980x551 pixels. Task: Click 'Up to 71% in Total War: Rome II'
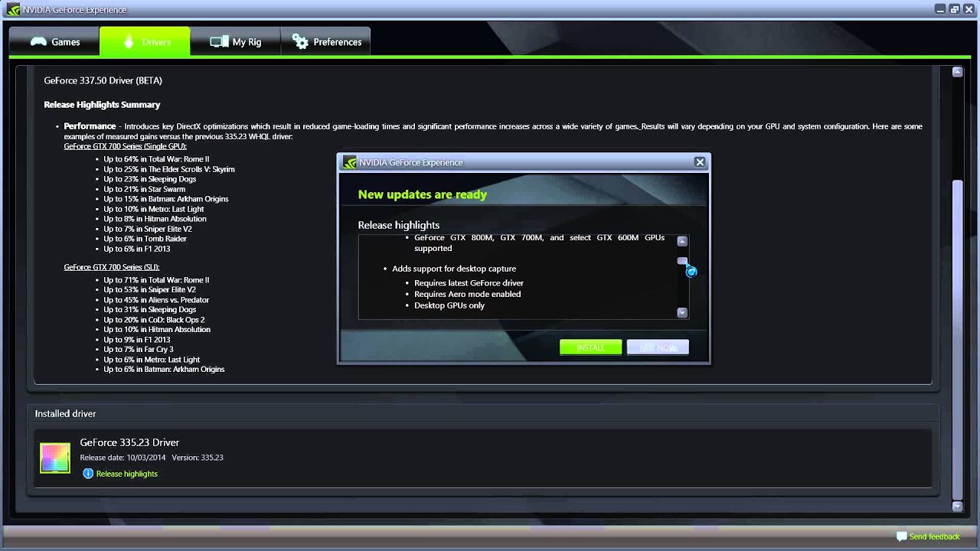tap(156, 280)
